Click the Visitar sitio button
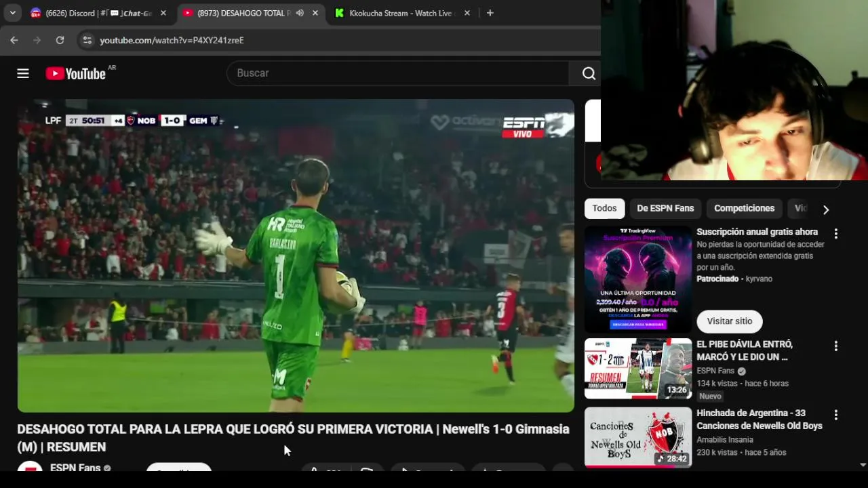This screenshot has height=488, width=868. tap(730, 321)
